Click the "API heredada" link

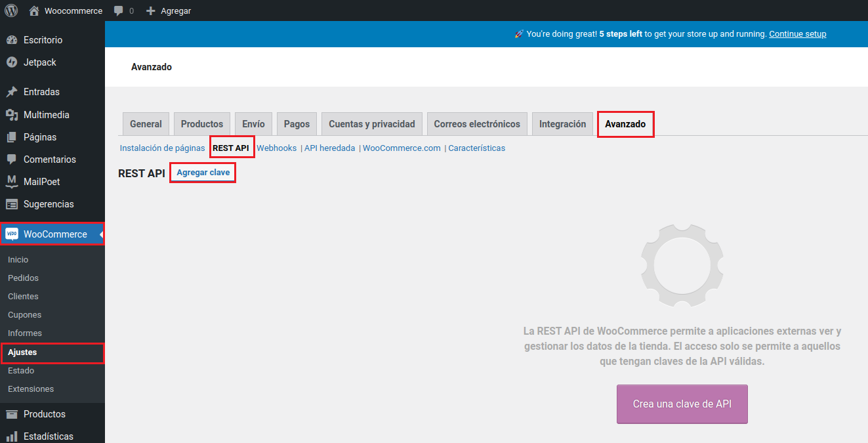point(329,148)
